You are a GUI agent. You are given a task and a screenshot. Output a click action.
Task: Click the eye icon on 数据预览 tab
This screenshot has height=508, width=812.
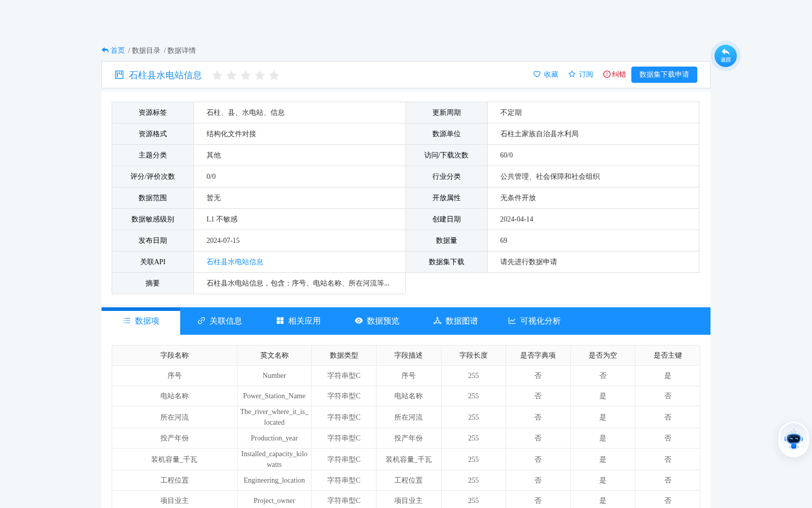[x=359, y=321]
